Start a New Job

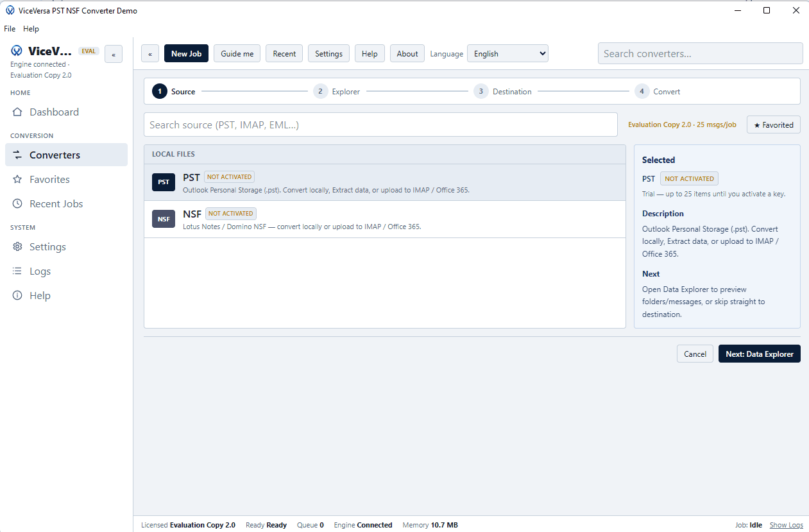pyautogui.click(x=186, y=54)
